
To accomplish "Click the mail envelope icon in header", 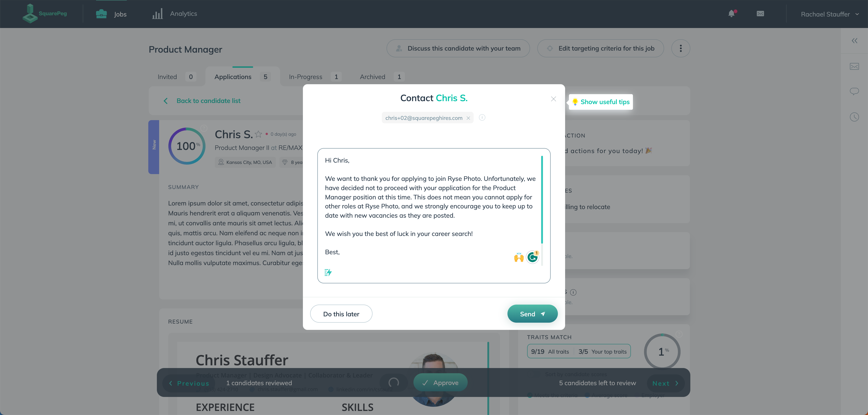I will [761, 13].
